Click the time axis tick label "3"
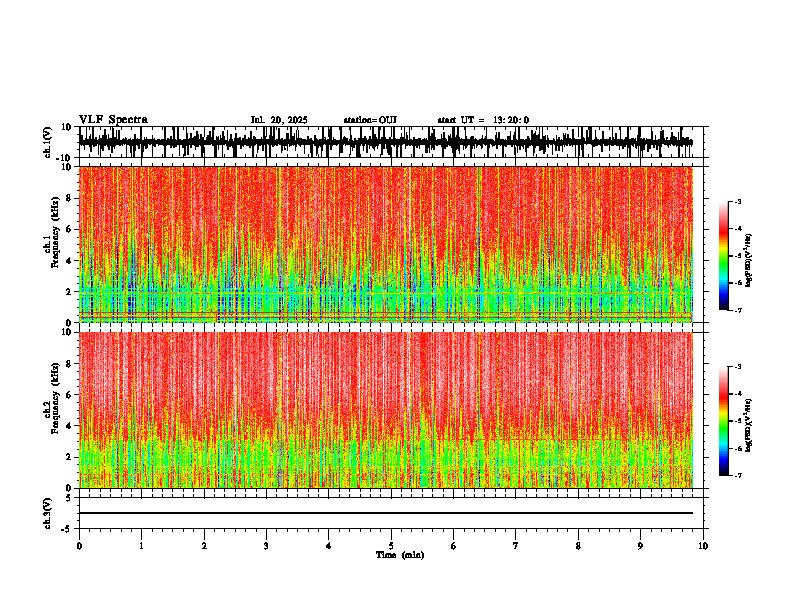This screenshot has width=792, height=612. pos(266,546)
